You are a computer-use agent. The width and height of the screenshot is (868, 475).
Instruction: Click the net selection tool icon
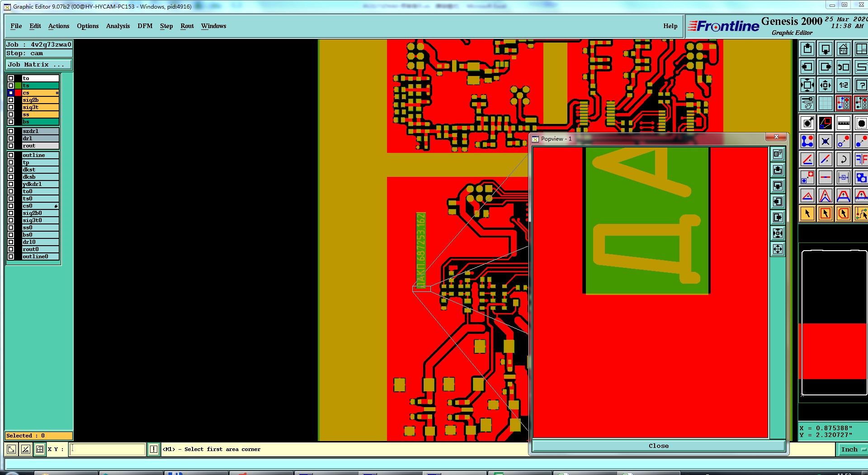tap(861, 214)
